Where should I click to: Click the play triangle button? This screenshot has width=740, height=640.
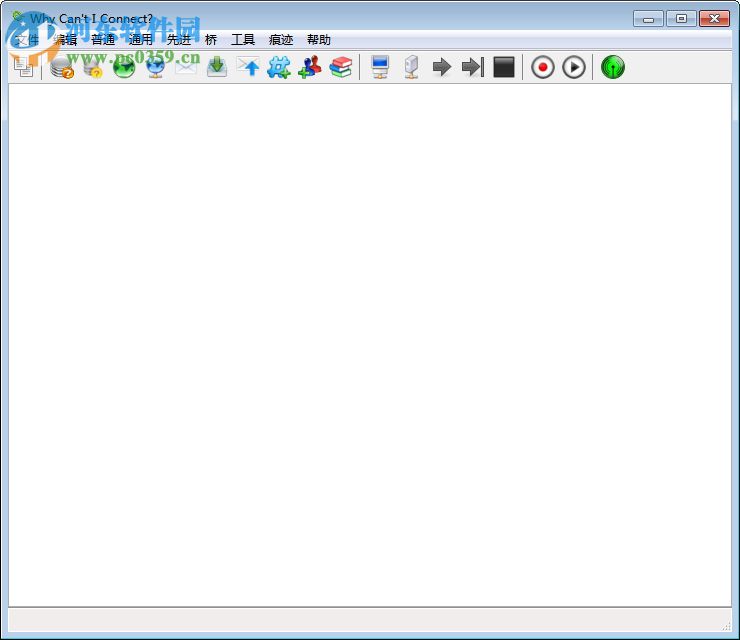(x=574, y=67)
